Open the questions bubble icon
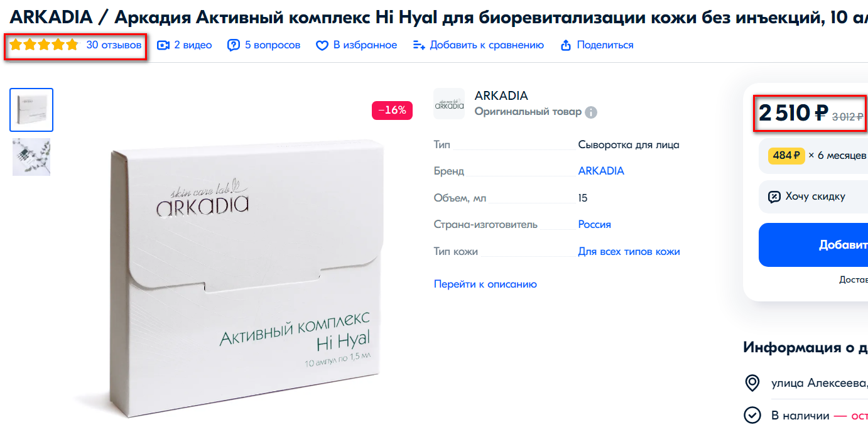868x427 pixels. pos(234,45)
